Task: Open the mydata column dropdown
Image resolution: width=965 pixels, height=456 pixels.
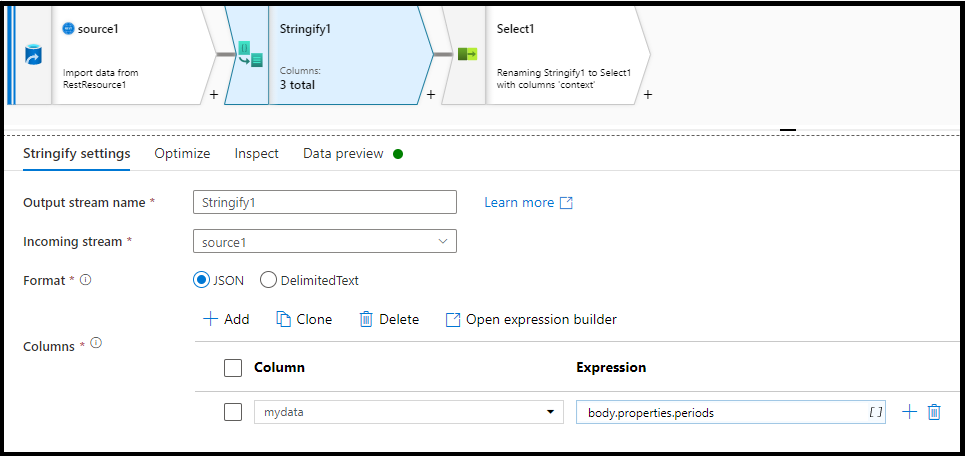Action: pyautogui.click(x=409, y=412)
